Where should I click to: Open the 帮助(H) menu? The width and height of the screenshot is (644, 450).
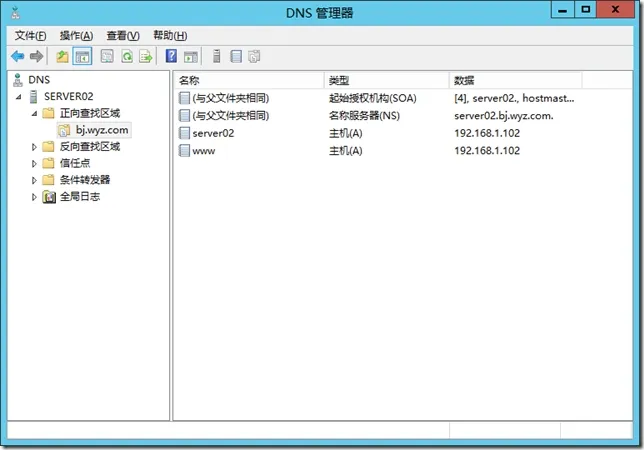(x=170, y=36)
